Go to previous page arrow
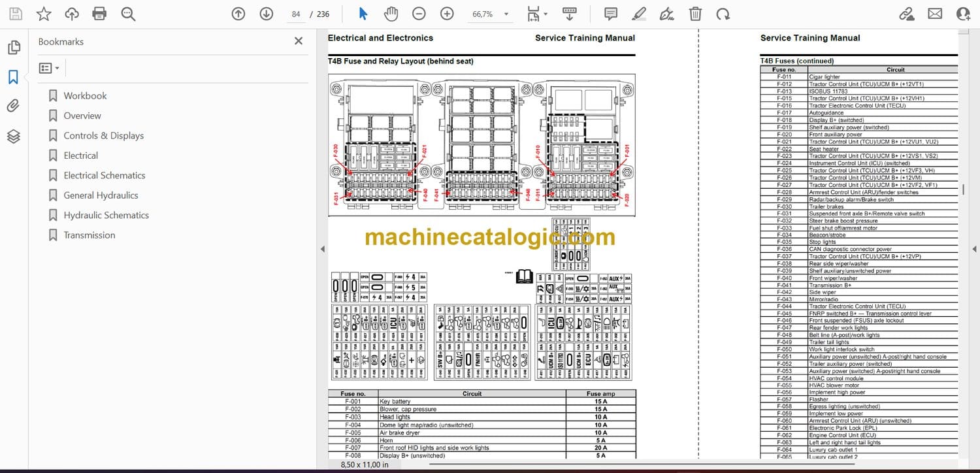 point(238,14)
